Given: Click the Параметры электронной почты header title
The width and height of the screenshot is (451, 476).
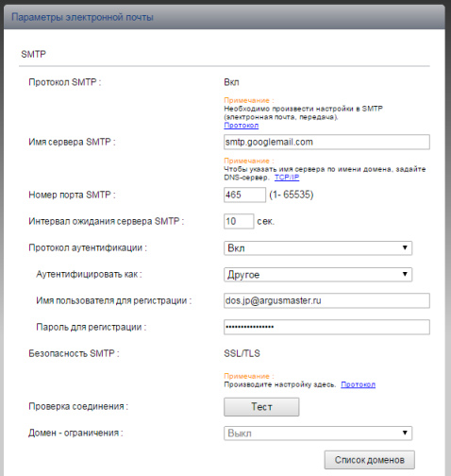Looking at the screenshot, I should pos(82,17).
